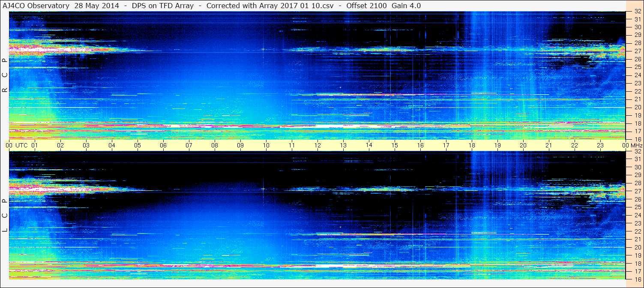644x288 pixels.
Task: Click the 18 MHz tick on RCP scale
Action: [x=637, y=123]
